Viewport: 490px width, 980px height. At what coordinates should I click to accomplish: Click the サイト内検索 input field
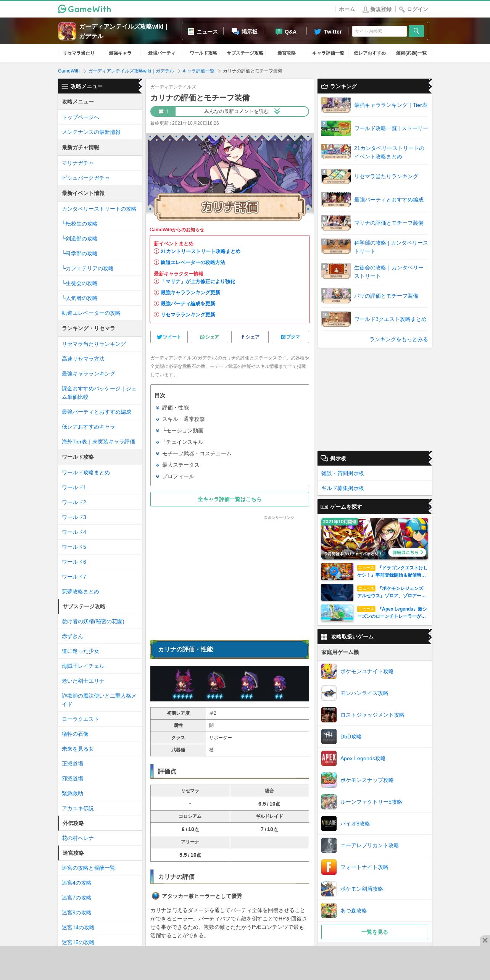tap(380, 31)
